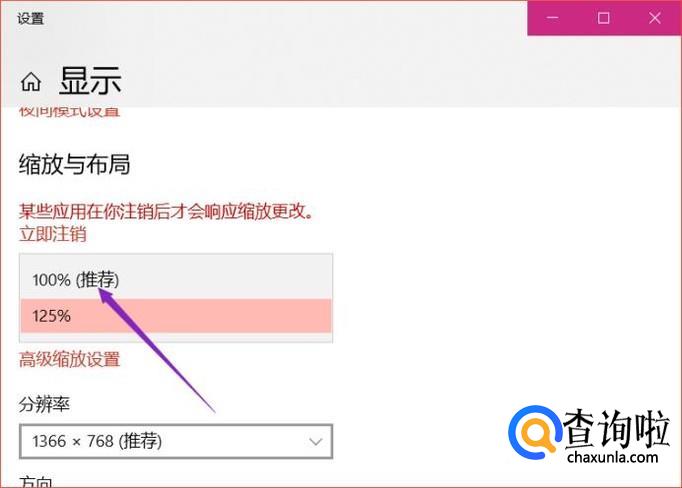
Task: Open the 夜间模式设置 link
Action: [70, 112]
